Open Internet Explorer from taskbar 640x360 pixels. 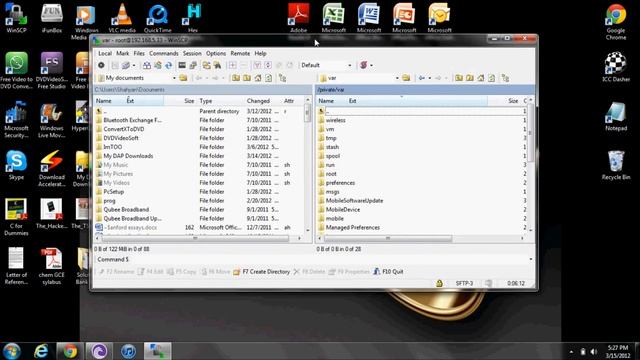pos(41,351)
